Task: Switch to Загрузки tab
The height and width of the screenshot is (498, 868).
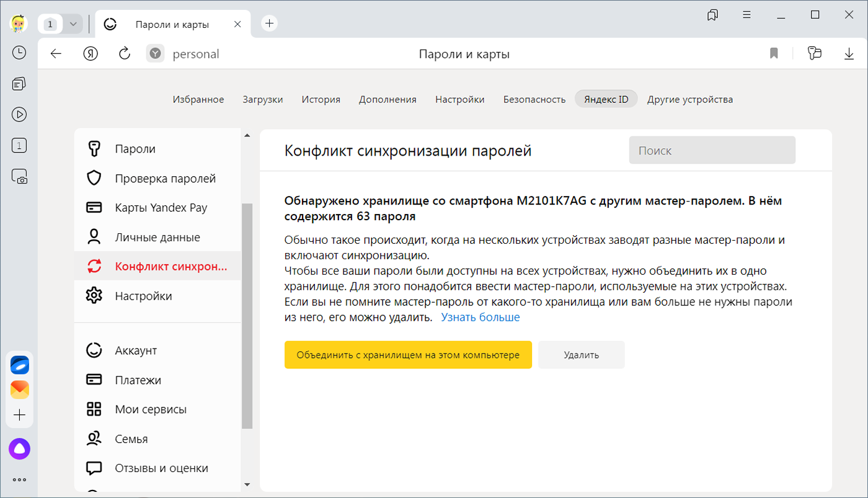Action: click(x=263, y=99)
